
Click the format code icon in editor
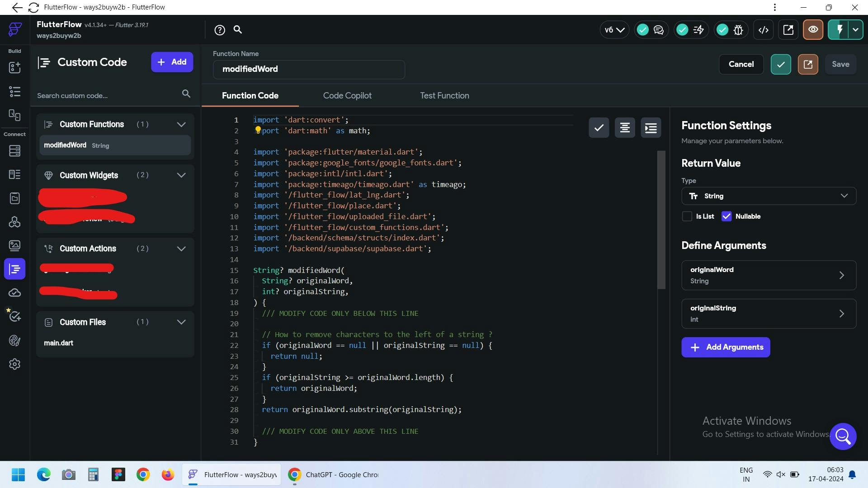625,128
